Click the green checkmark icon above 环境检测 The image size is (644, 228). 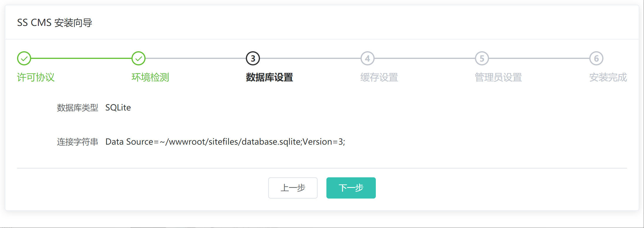[x=139, y=58]
